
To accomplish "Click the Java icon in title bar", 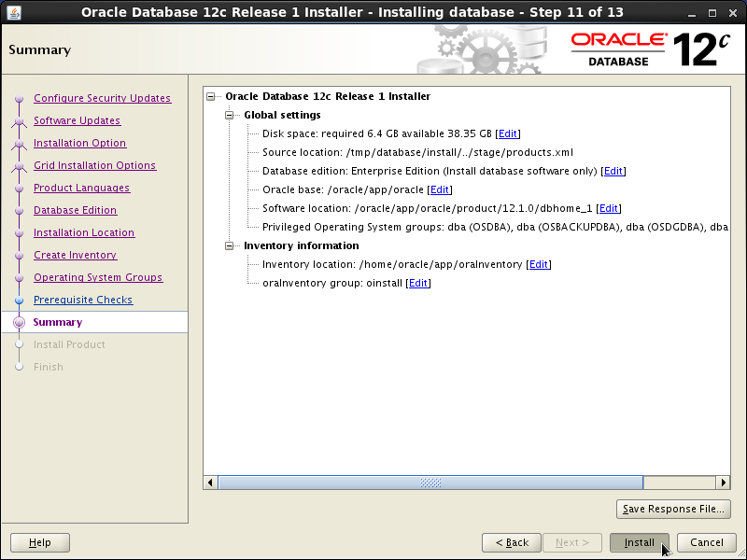I will (14, 12).
